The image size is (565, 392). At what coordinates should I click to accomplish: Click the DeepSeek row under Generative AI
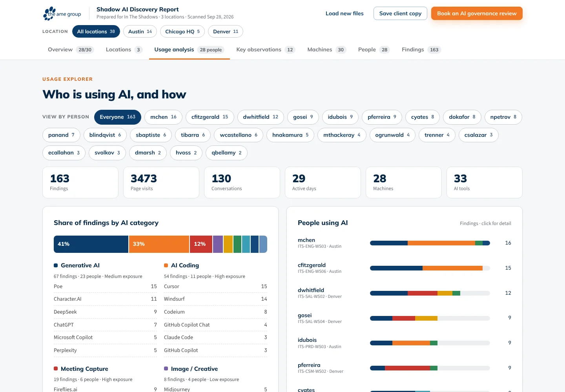pos(105,312)
